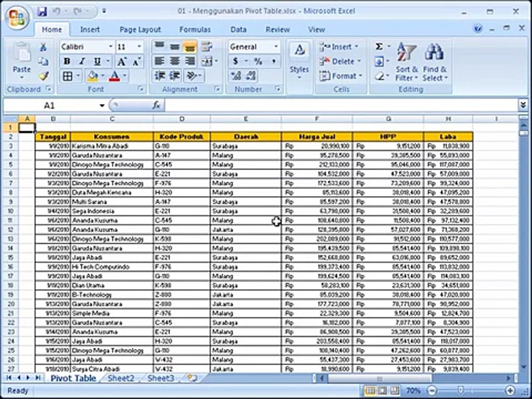Click the Merge and Center icon

tap(207, 61)
